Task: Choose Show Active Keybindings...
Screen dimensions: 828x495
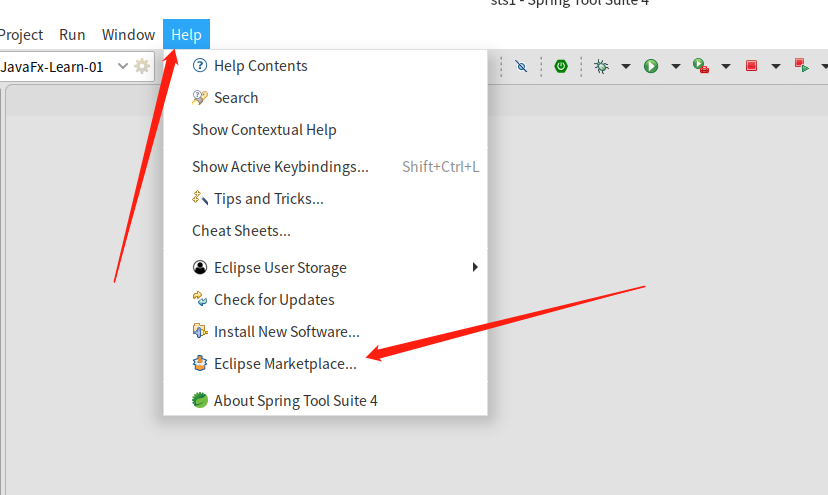Action: coord(280,167)
